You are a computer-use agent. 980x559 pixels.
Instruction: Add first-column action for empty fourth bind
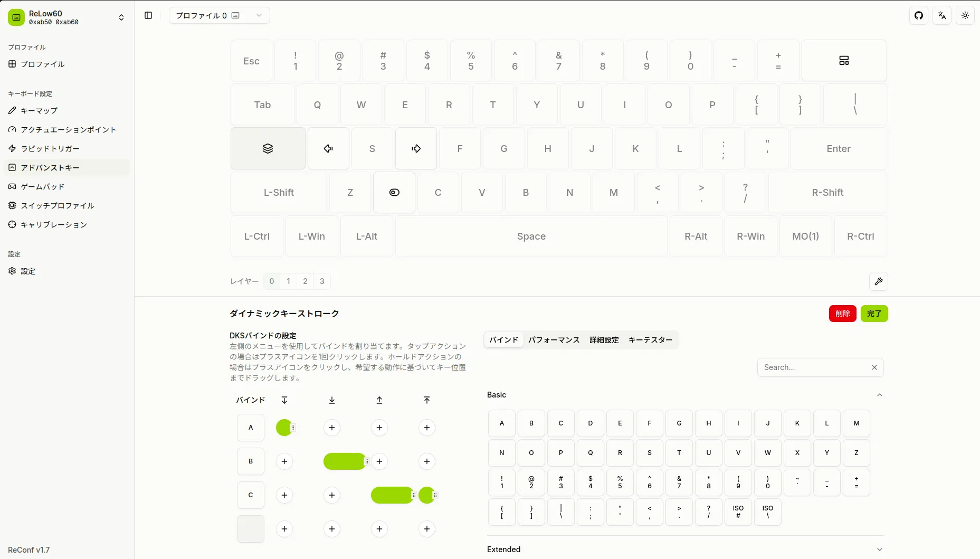tap(284, 529)
